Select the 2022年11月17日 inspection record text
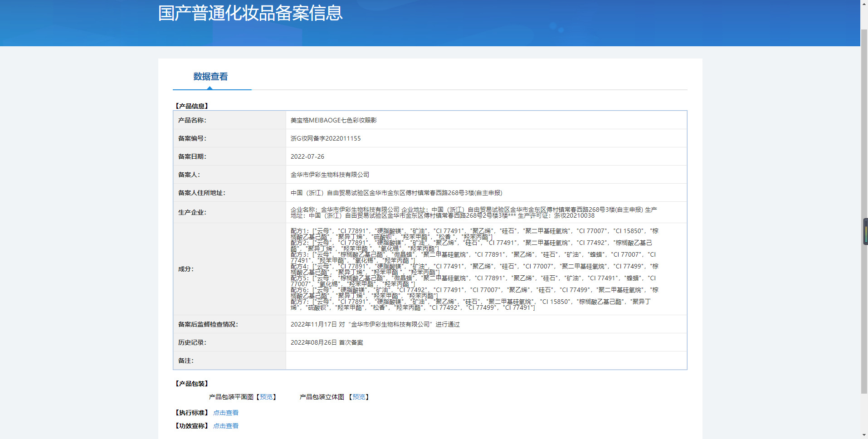This screenshot has width=868, height=439. point(375,324)
